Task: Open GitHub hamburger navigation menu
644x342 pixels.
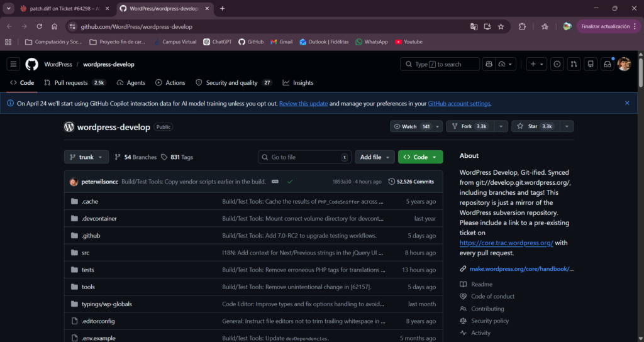Action: [x=13, y=64]
